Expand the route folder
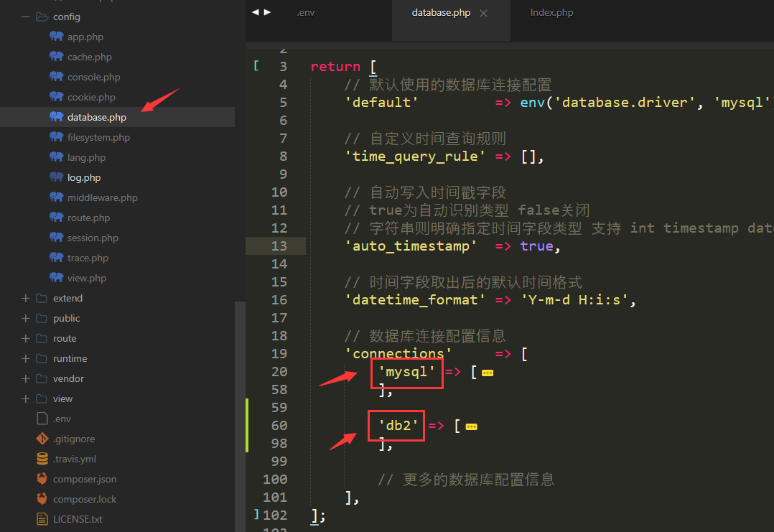The image size is (774, 532). tap(26, 338)
